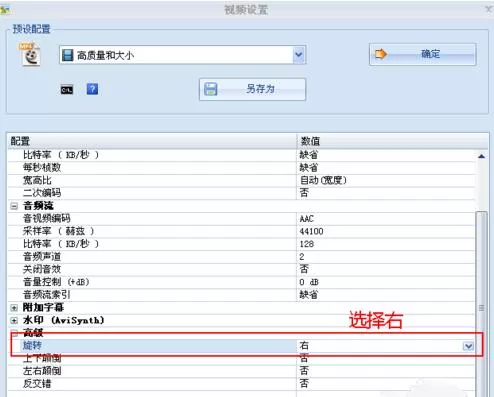Screen dimensions: 494x397
Task: Collapse the 高级 section
Action: tap(14, 332)
